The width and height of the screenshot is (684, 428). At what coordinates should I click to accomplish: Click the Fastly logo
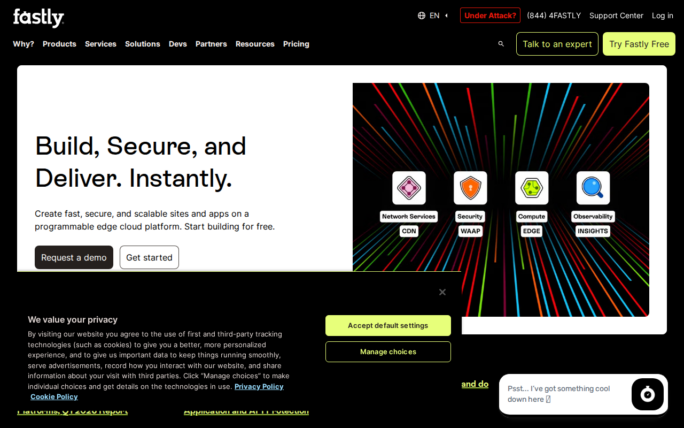coord(38,17)
